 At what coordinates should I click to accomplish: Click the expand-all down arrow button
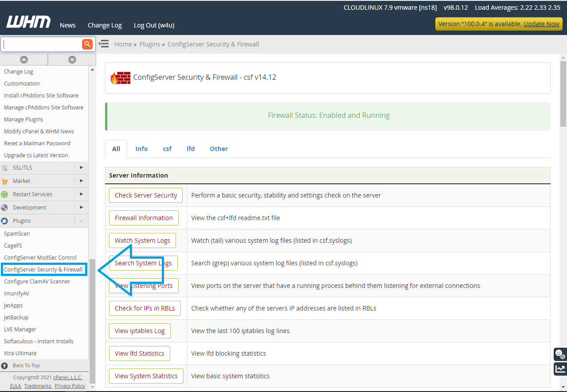click(72, 60)
